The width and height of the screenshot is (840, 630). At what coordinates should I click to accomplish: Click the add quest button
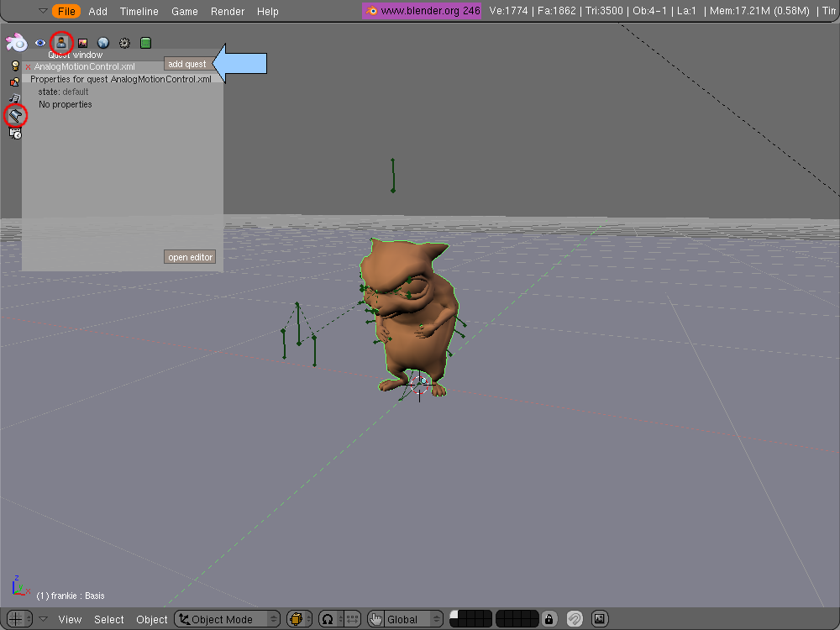pos(186,64)
